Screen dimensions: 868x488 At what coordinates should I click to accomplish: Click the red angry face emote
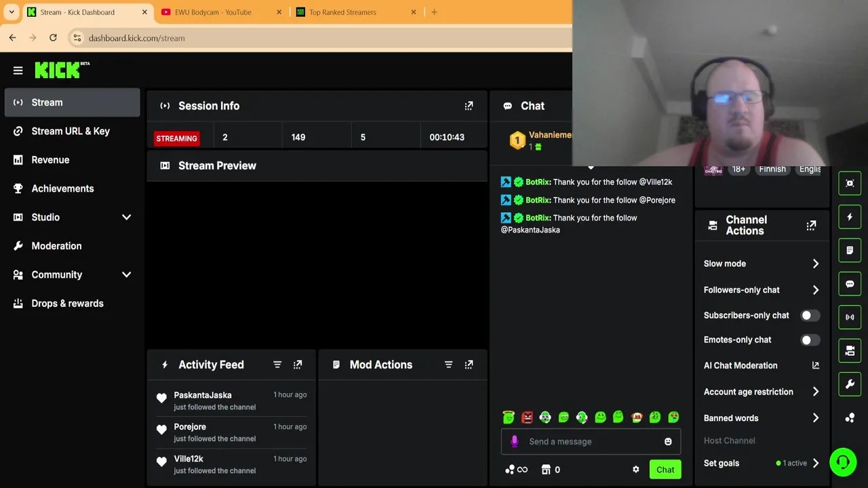(x=527, y=418)
